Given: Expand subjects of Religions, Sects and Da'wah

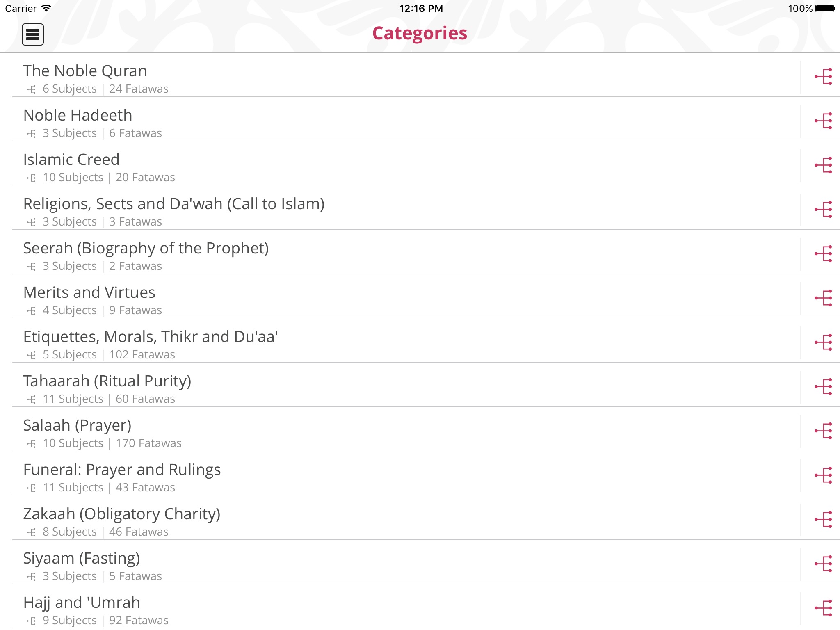Looking at the screenshot, I should [x=823, y=210].
